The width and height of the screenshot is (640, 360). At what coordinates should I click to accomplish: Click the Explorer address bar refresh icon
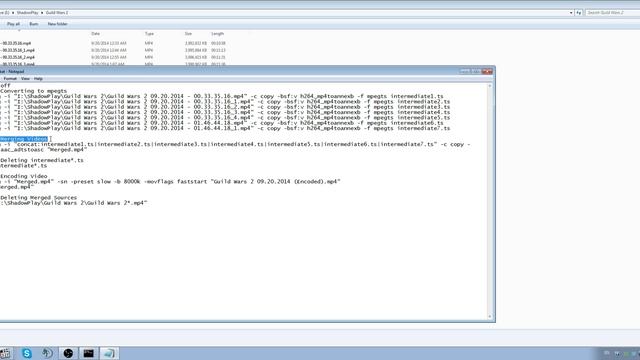click(578, 13)
